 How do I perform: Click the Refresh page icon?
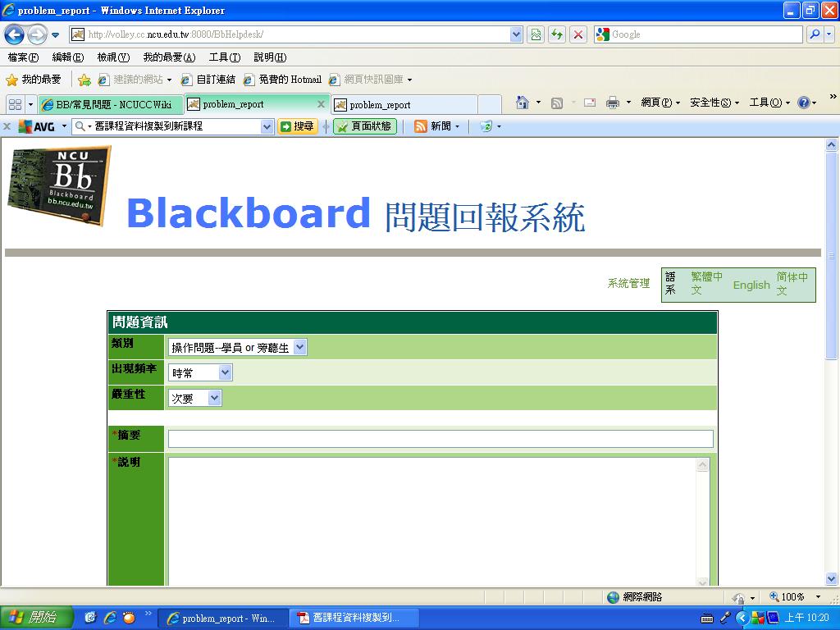557,34
